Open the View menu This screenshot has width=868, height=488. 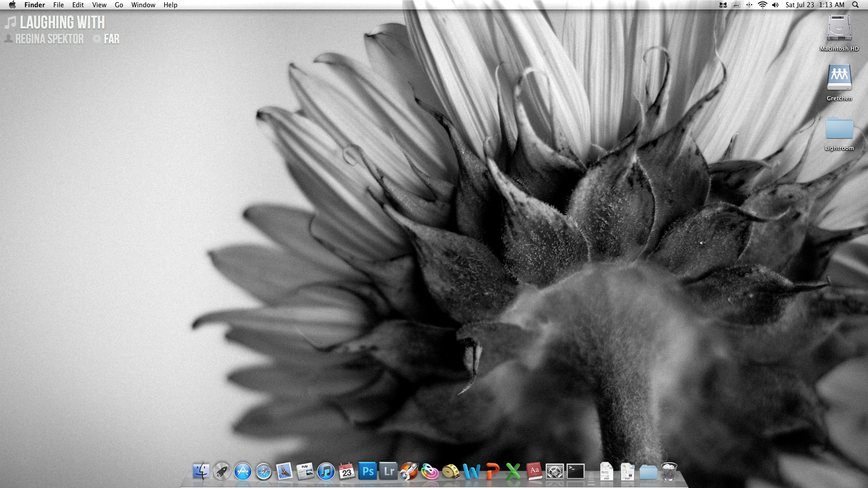[99, 5]
